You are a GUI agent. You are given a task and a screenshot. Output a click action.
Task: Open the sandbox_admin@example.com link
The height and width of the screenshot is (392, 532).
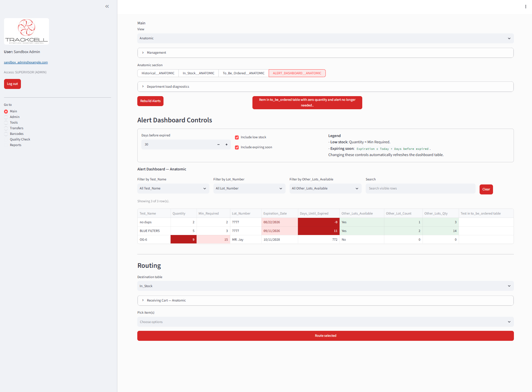click(x=26, y=62)
